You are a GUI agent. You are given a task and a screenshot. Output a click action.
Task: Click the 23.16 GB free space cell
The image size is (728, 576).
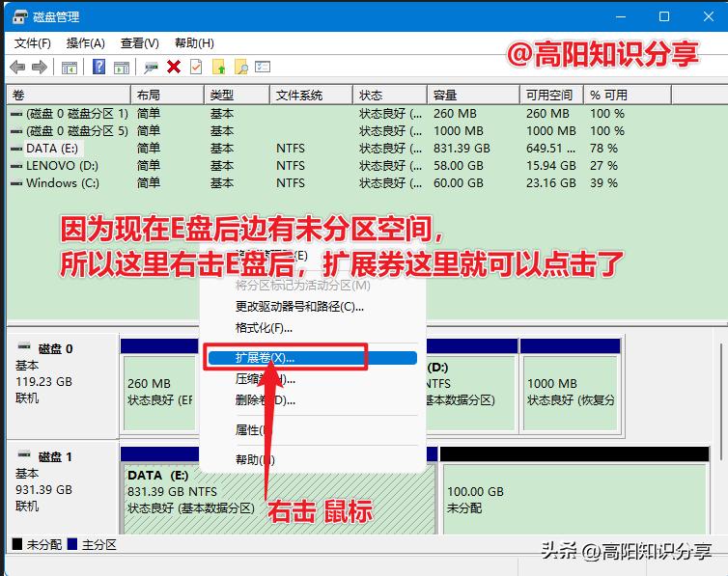(550, 183)
